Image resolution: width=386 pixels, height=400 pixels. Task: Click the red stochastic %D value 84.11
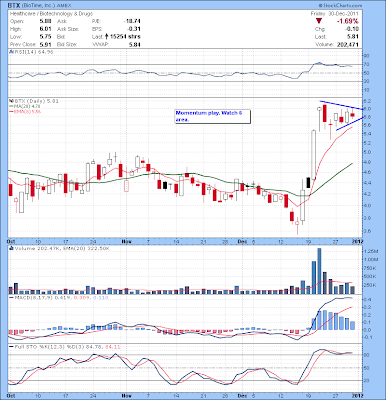(112, 347)
